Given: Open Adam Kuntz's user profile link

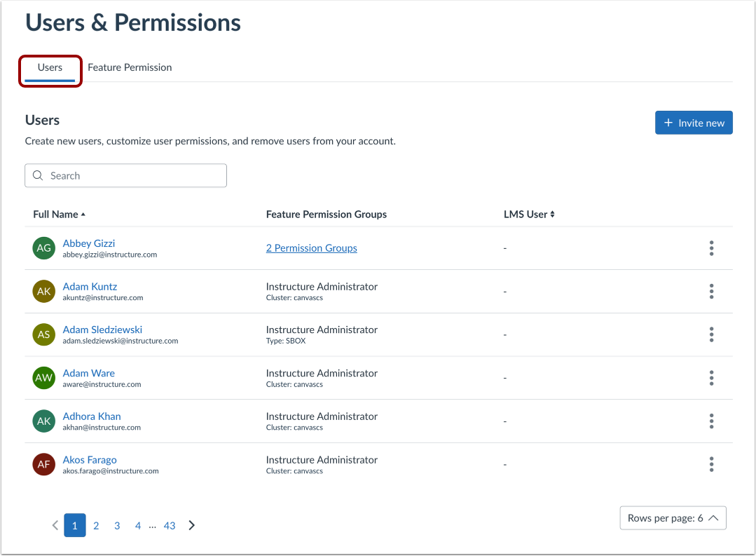Looking at the screenshot, I should pos(90,286).
